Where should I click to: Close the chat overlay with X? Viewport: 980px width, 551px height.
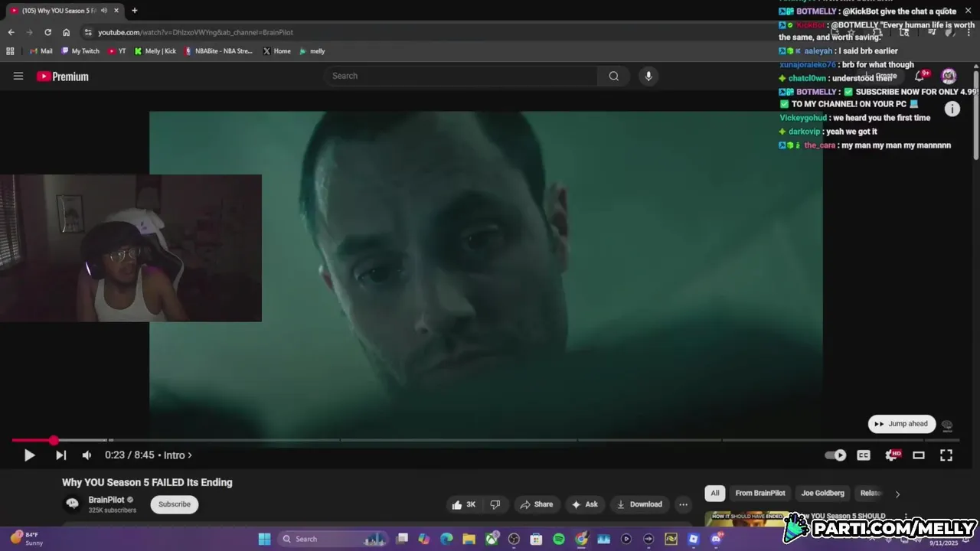(x=968, y=11)
